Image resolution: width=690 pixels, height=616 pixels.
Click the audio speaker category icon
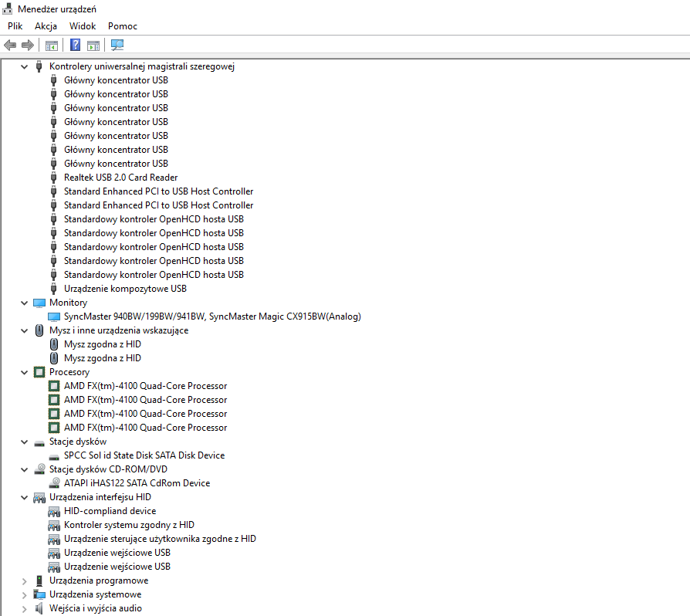pos(39,608)
